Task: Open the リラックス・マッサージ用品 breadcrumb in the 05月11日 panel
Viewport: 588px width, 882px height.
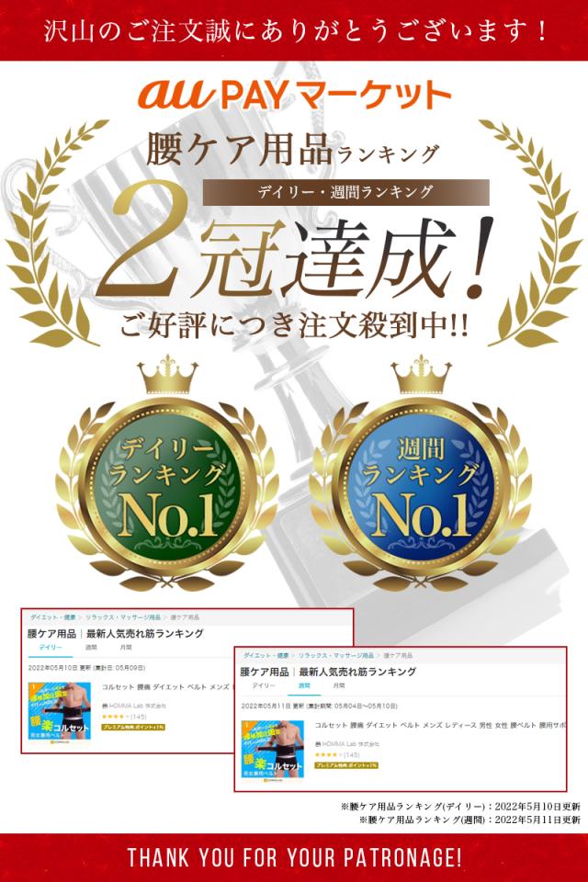Action: click(336, 655)
